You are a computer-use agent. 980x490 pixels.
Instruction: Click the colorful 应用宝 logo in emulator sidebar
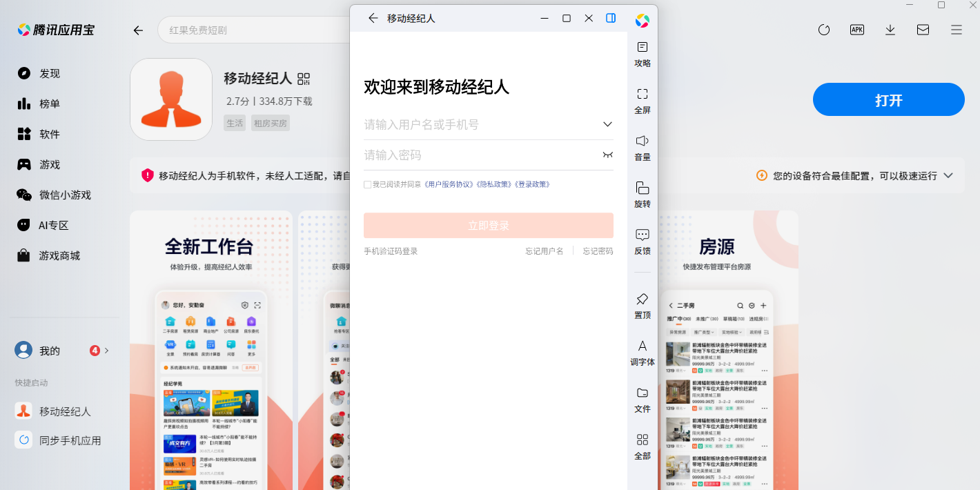click(x=643, y=21)
